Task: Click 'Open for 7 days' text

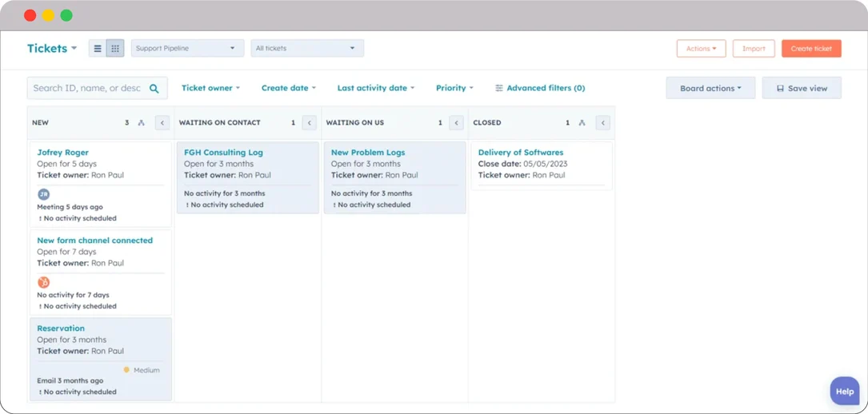Action: point(66,252)
